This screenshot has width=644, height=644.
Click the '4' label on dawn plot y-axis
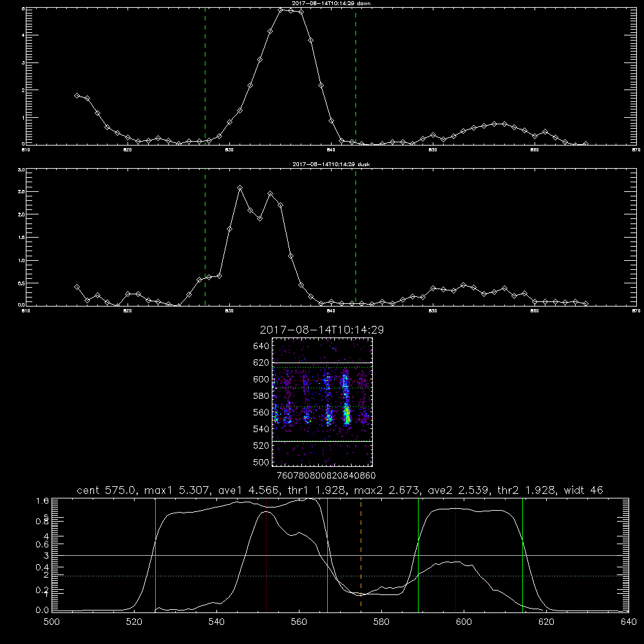(23, 35)
